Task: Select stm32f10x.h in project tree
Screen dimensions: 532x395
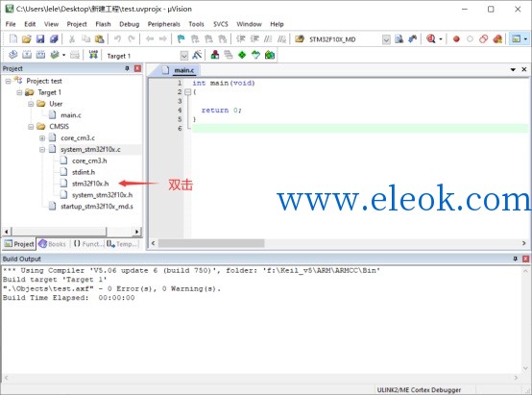Action: pos(90,184)
